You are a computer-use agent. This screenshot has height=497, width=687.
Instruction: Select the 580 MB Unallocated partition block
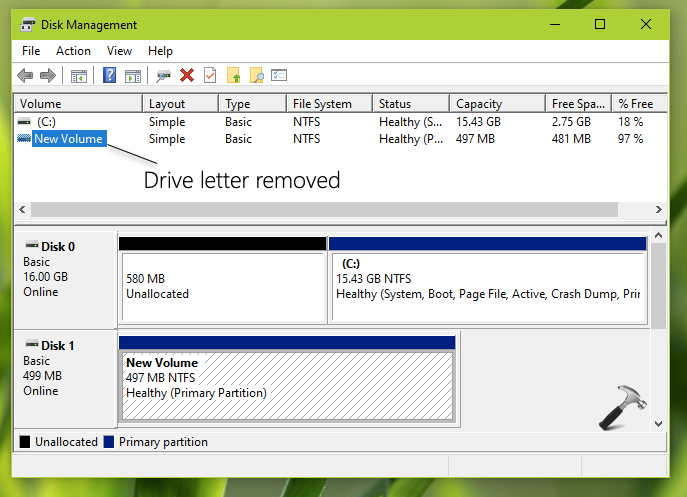pyautogui.click(x=222, y=287)
